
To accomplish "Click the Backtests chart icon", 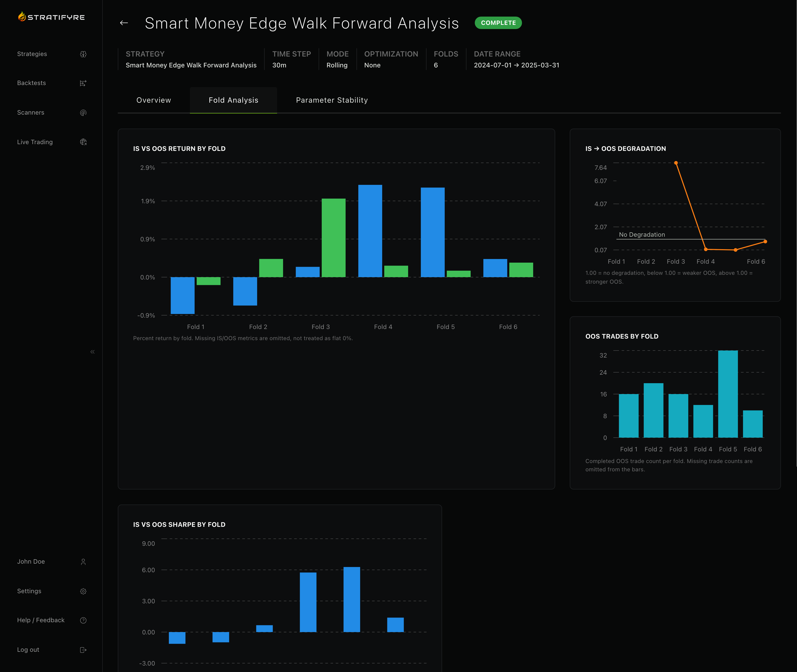I will [83, 83].
